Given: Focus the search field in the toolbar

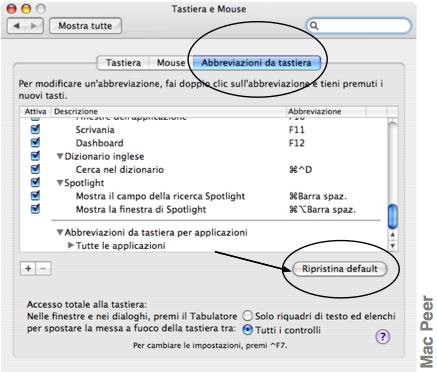Looking at the screenshot, I should pos(359,25).
